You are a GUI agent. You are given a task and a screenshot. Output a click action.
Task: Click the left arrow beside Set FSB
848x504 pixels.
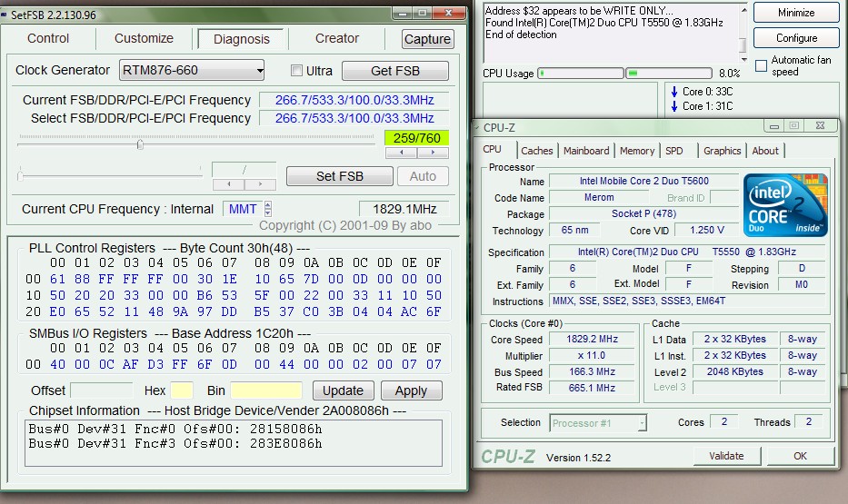pyautogui.click(x=229, y=184)
